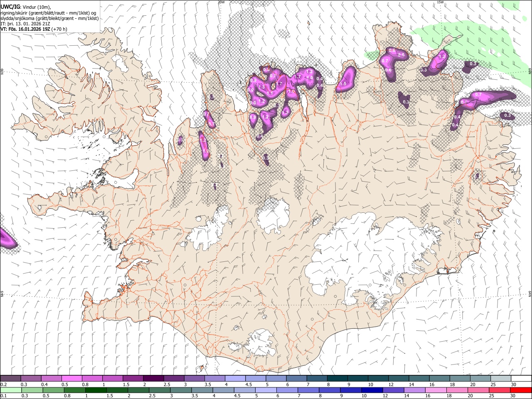
Task: Click the '0.1' label in the lower legend
Action: click(3, 396)
